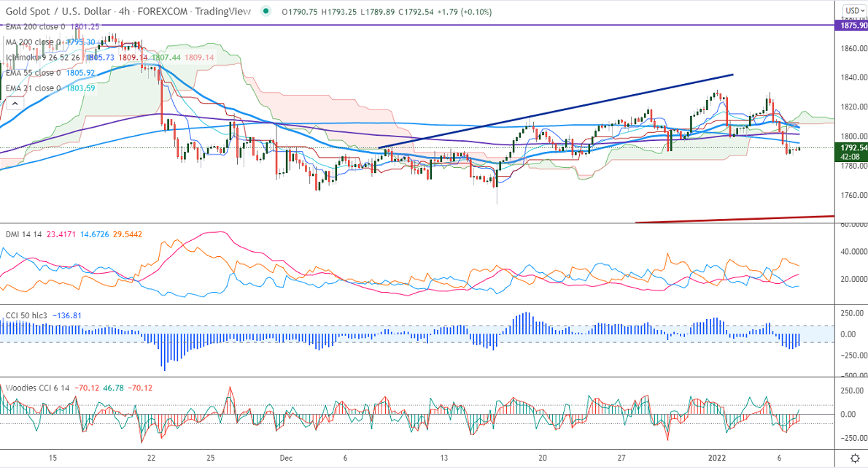Viewport: 868px width, 473px height.
Task: Click the 15 date label on time axis
Action: pyautogui.click(x=53, y=458)
